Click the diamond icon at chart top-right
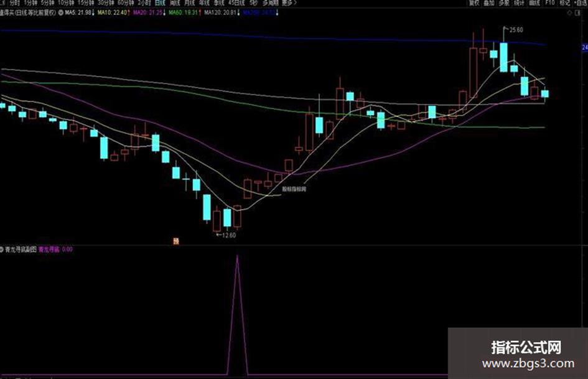The width and height of the screenshot is (588, 379). click(x=569, y=13)
